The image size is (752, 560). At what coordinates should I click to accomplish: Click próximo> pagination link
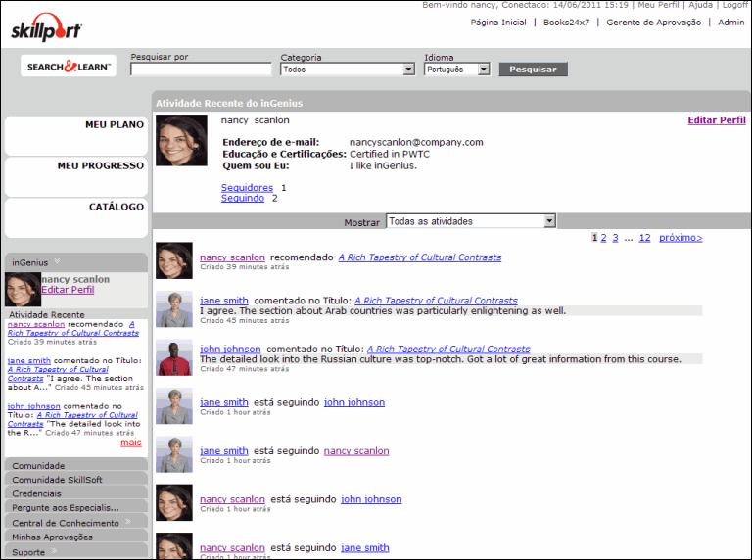point(681,238)
